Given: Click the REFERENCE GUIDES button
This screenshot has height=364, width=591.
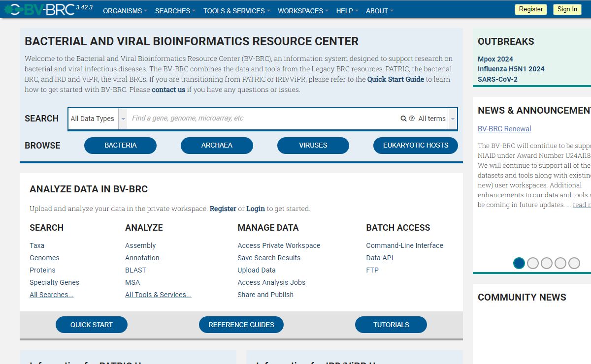Looking at the screenshot, I should pos(241,325).
